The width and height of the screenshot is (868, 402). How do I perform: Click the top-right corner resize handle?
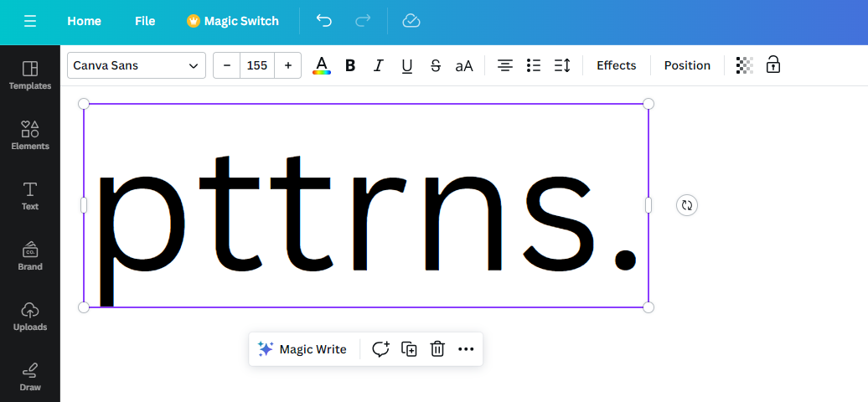point(648,104)
